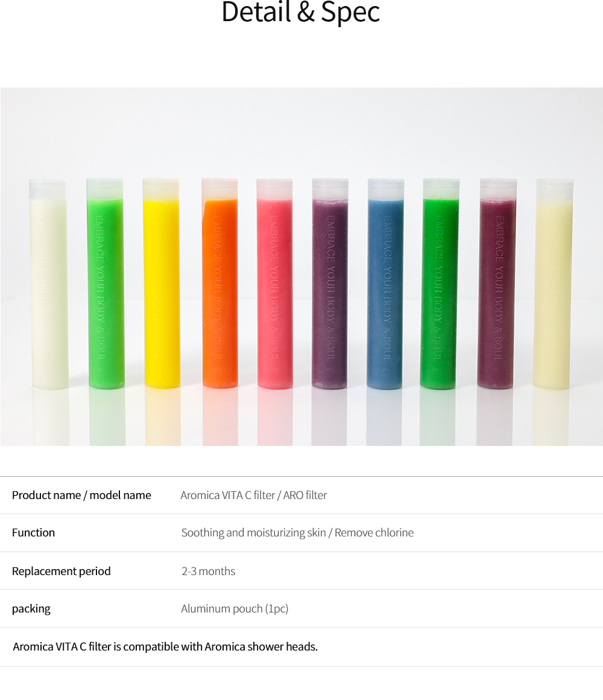Click the Product name / model name label
Viewport: 603px width, 700px height.
[81, 495]
